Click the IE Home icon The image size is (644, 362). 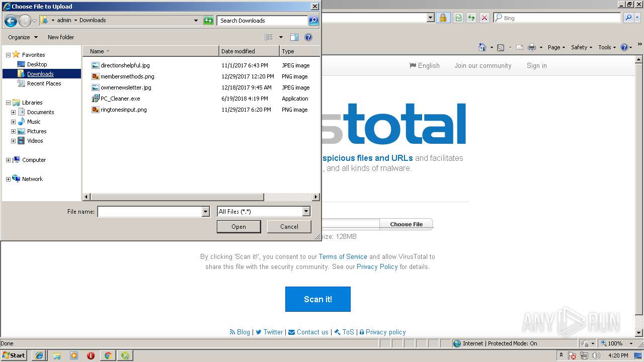[482, 47]
